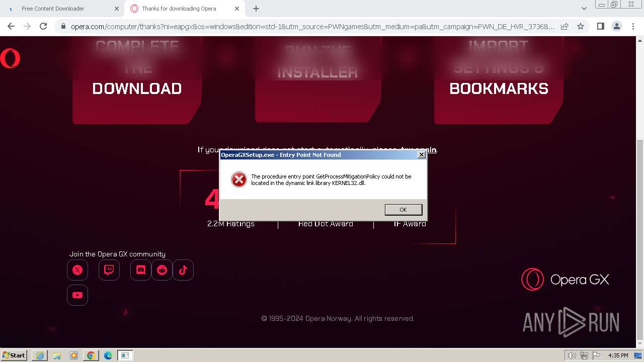Open the Windows Start menu
644x362 pixels.
point(14,355)
